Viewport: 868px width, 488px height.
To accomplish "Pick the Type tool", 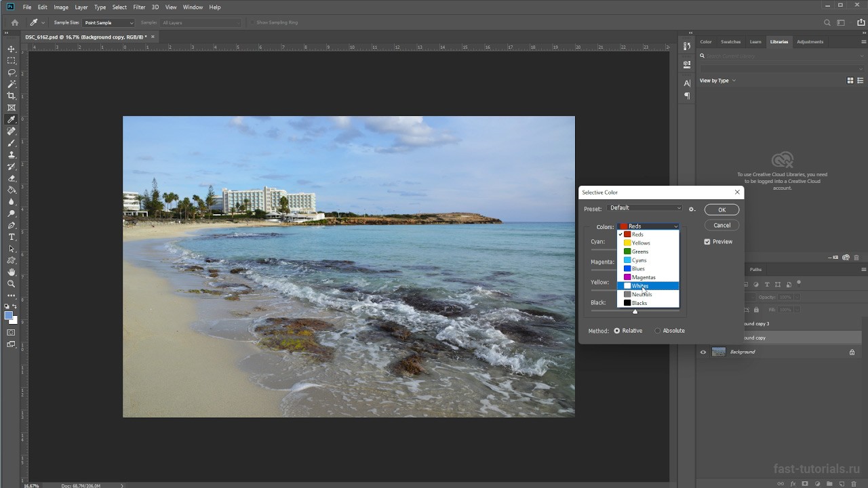I will pyautogui.click(x=12, y=237).
